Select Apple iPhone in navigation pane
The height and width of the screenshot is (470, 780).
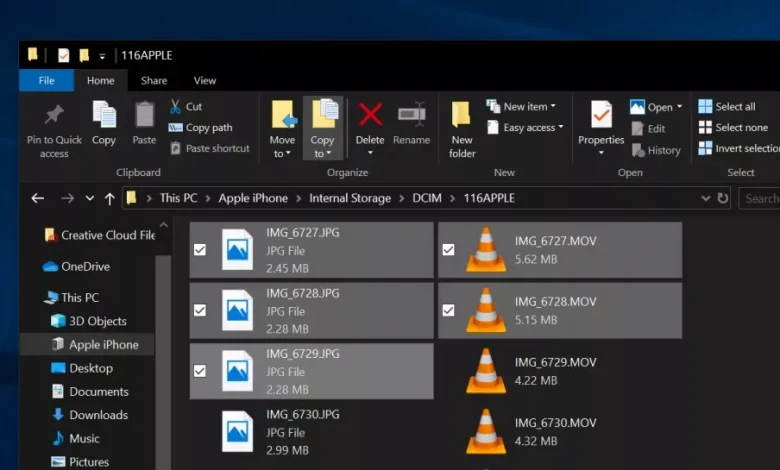(87, 345)
